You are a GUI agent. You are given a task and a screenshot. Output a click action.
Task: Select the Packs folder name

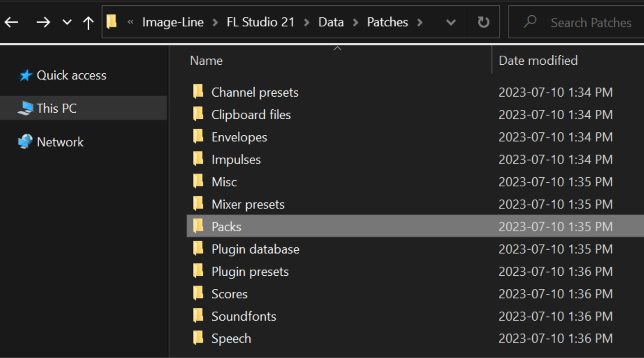click(x=226, y=227)
